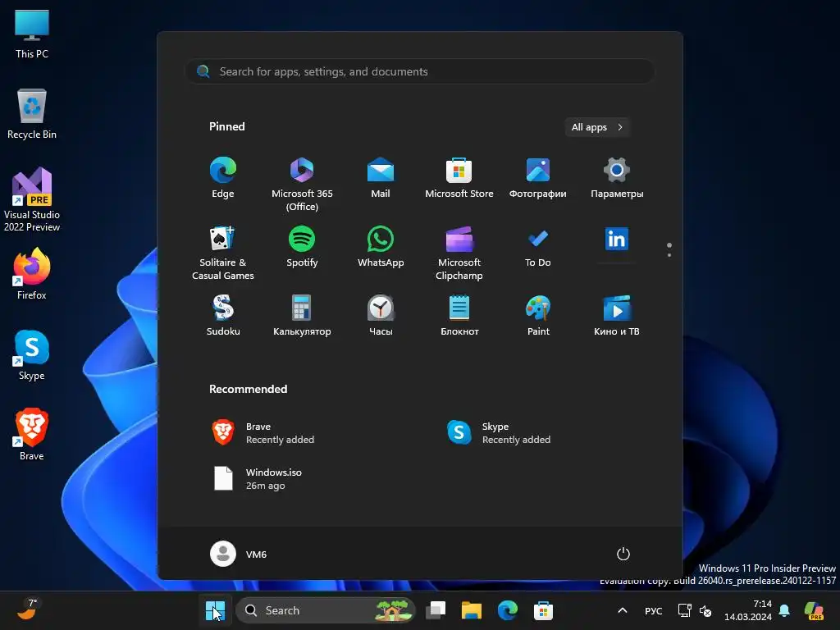Focus the Start menu search field
840x630 pixels.
pos(420,71)
